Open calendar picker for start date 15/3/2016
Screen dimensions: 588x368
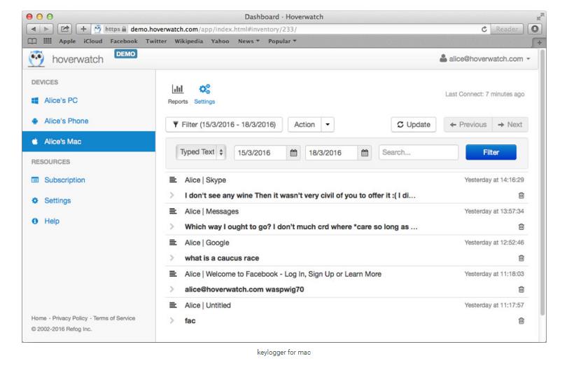[x=293, y=153]
